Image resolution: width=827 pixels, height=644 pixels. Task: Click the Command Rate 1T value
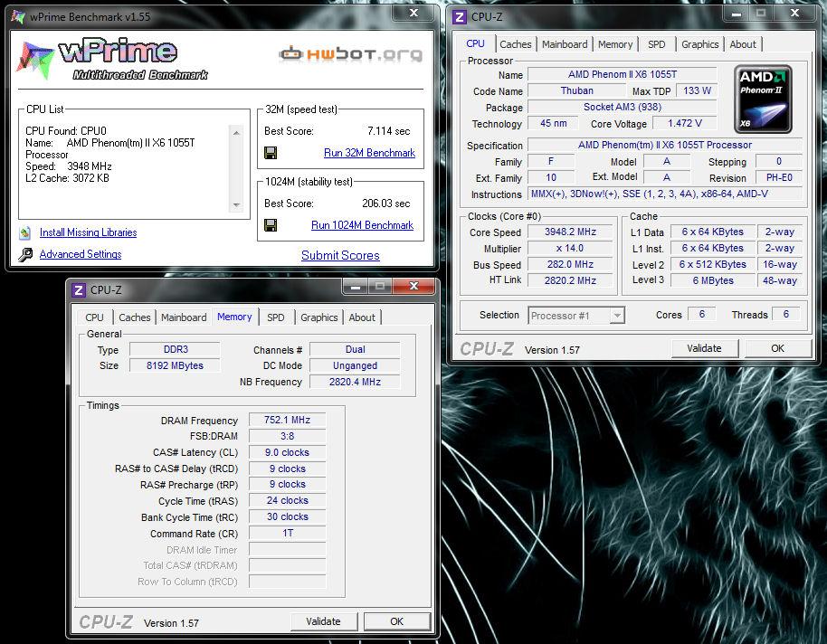pos(287,534)
